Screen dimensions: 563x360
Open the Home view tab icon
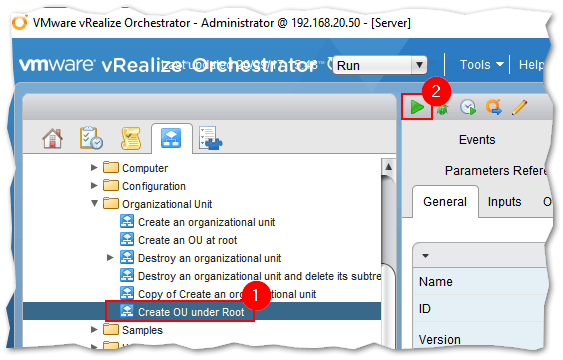pos(52,138)
